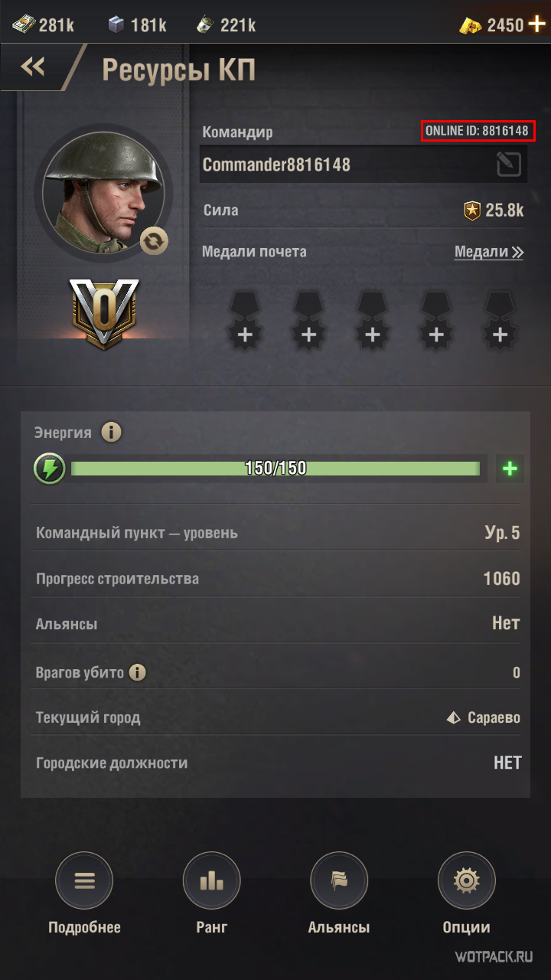Change avatar using the swap icon
The image size is (551, 980).
tap(154, 241)
